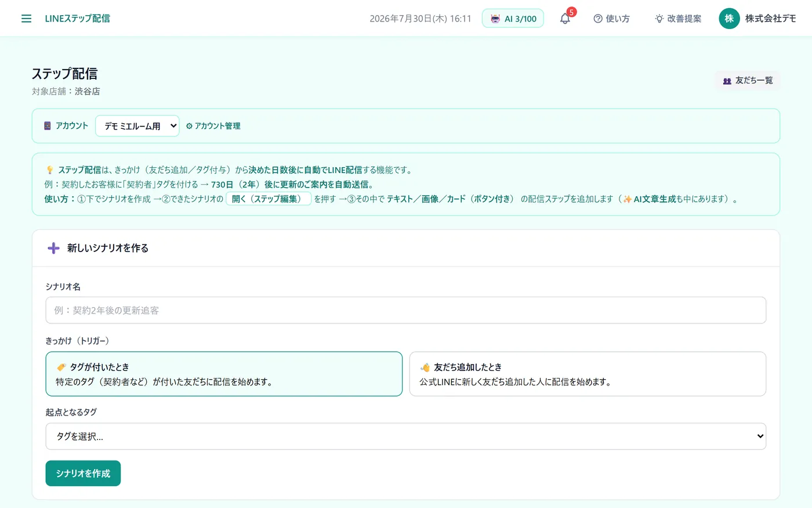Click the きっかけ（トリガー） label
This screenshot has height=508, width=812.
tap(78, 341)
